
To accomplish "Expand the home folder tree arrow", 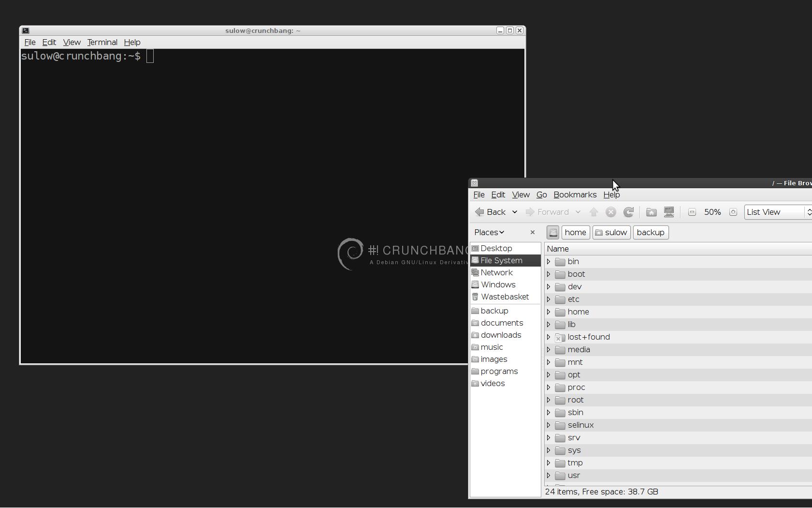I will 549,312.
